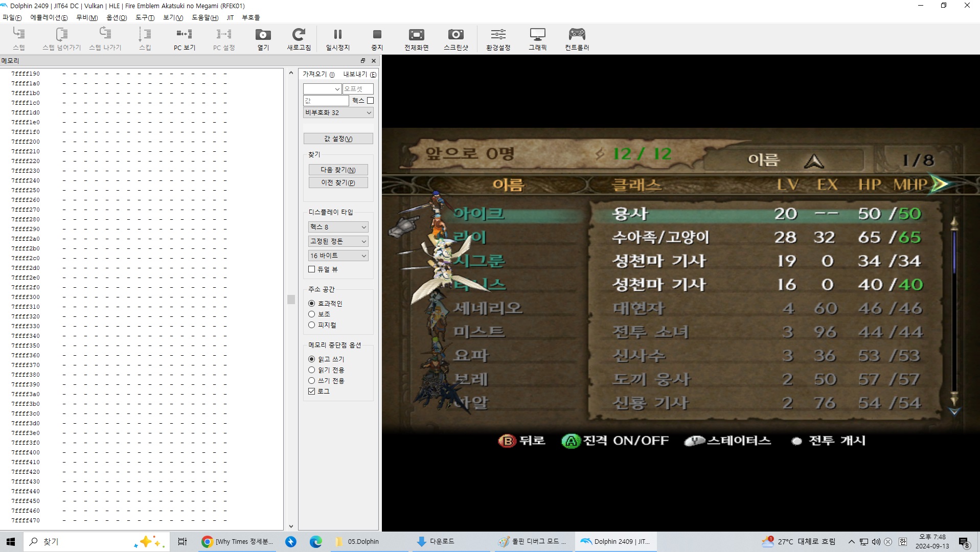Click the memory scrollbar thumb
The width and height of the screenshot is (980, 552).
point(291,300)
